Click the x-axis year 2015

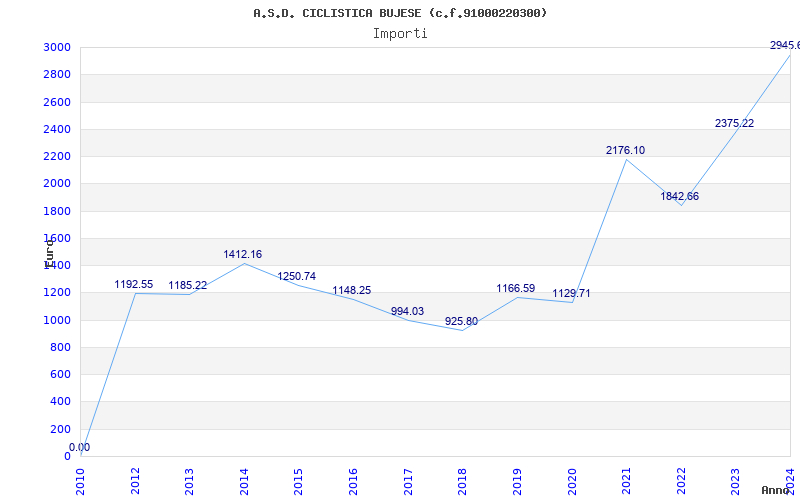[298, 482]
